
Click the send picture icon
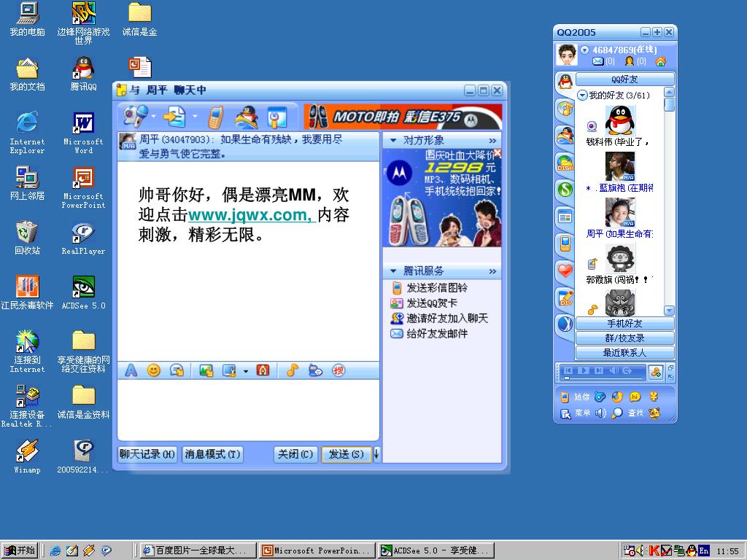point(206,370)
